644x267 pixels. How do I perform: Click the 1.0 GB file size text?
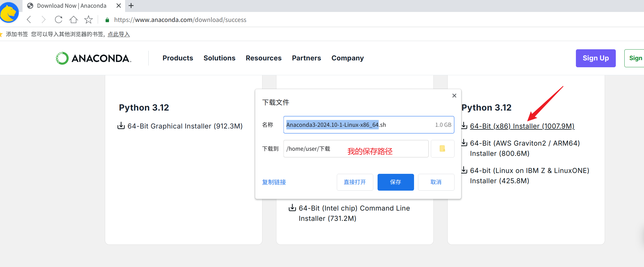[x=443, y=125]
